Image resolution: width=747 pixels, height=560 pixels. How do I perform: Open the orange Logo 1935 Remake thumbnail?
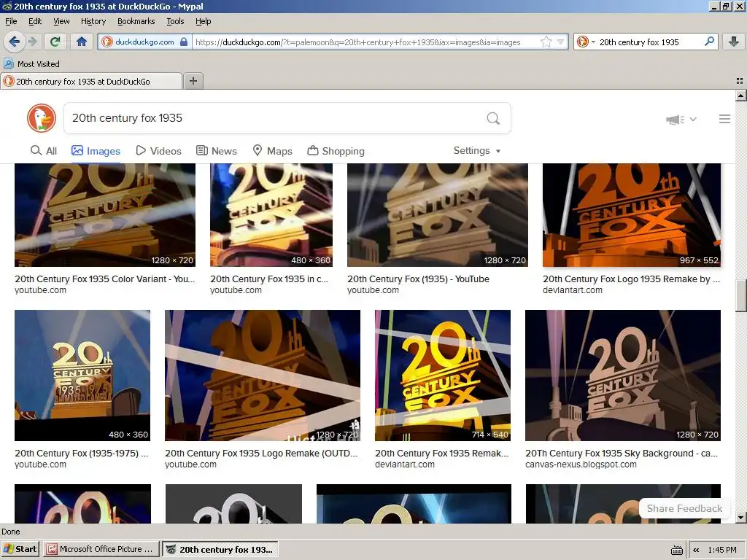(x=631, y=215)
